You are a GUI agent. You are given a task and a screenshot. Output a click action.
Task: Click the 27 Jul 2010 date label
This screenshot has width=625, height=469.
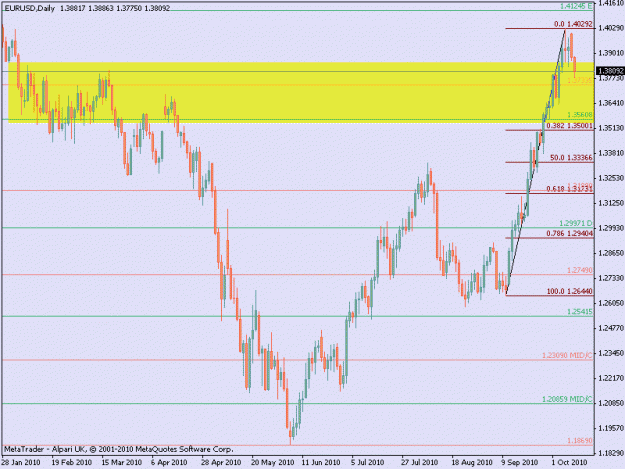(x=419, y=462)
